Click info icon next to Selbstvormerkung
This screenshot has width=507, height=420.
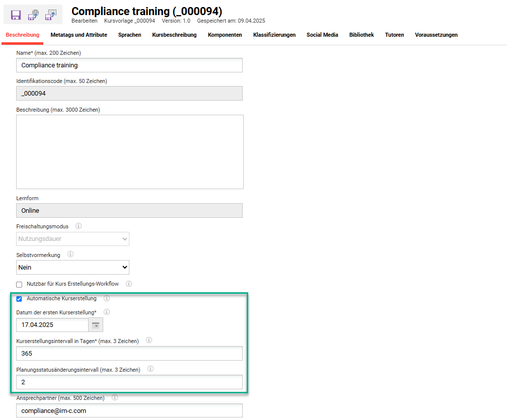(70, 255)
